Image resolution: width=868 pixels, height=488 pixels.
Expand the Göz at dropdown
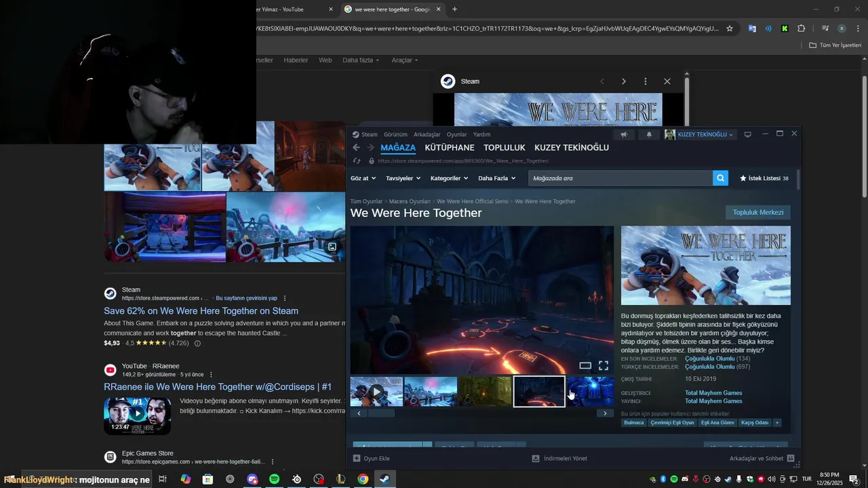click(x=363, y=178)
